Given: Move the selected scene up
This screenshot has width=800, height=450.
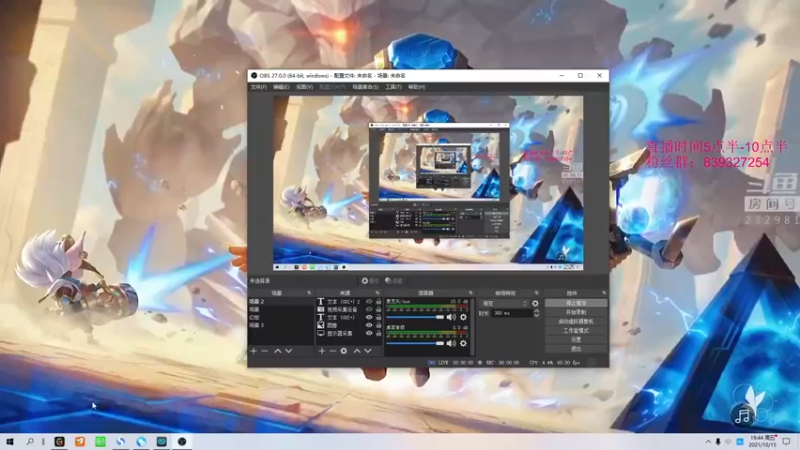Looking at the screenshot, I should [278, 351].
